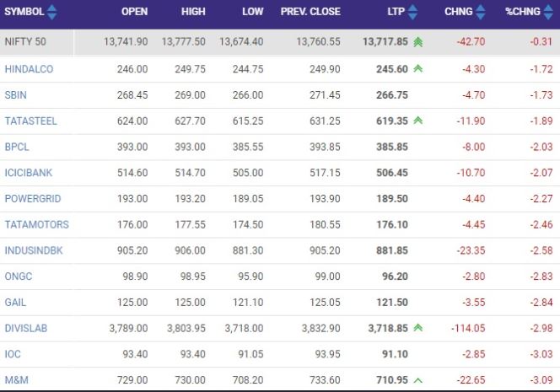Click the sort arrows next to CHNG
The height and width of the screenshot is (392, 560).
point(481,13)
